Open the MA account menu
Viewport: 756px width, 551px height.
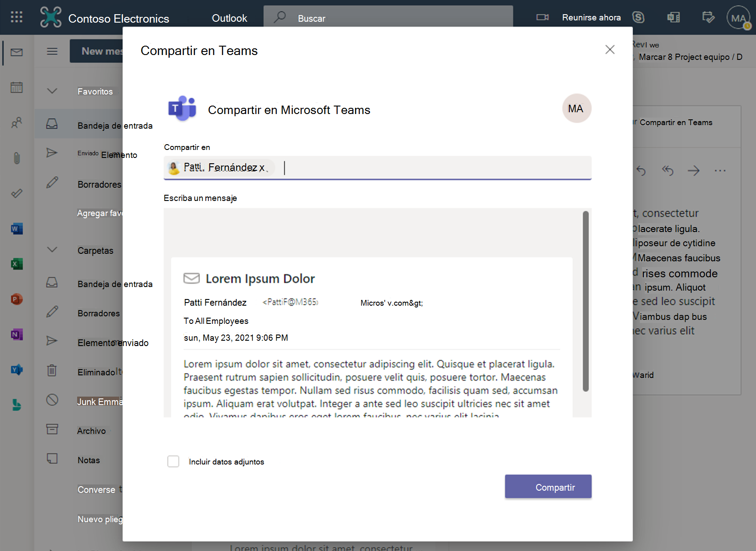[737, 17]
